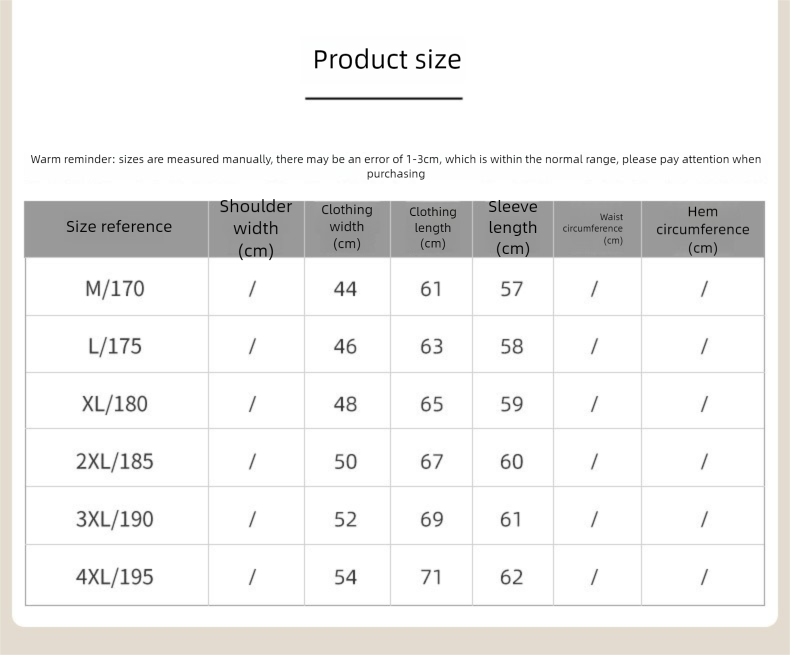Click the "Waist circumference (cm)" header

[597, 228]
